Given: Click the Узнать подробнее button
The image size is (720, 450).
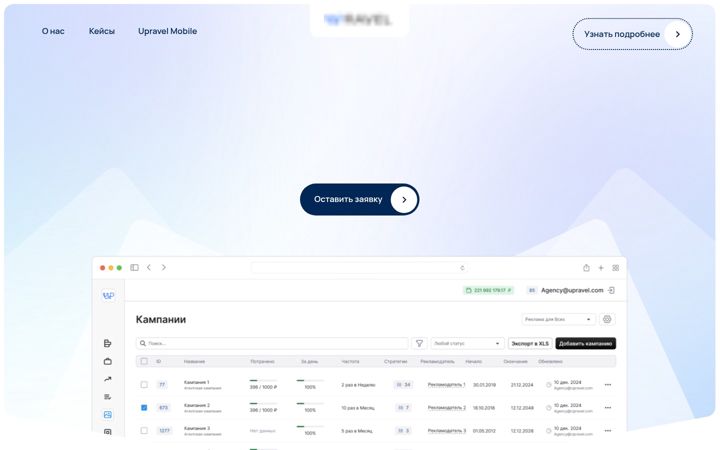Looking at the screenshot, I should (x=632, y=34).
